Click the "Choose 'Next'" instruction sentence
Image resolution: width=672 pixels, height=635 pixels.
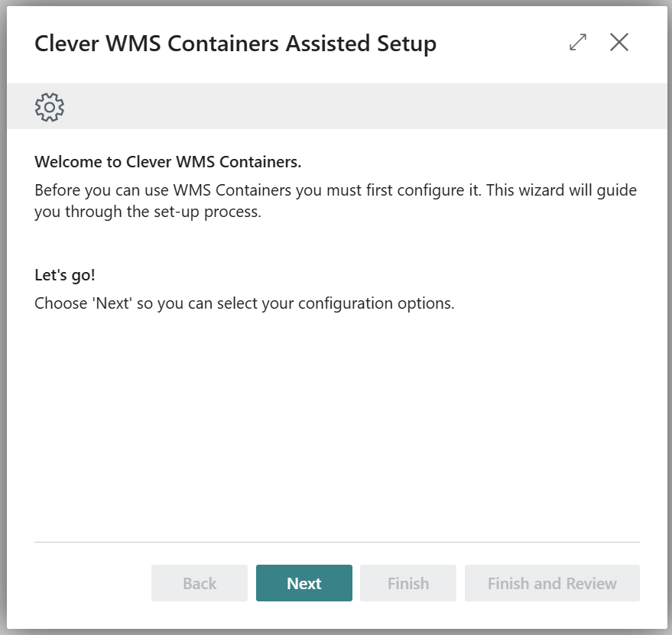point(245,303)
